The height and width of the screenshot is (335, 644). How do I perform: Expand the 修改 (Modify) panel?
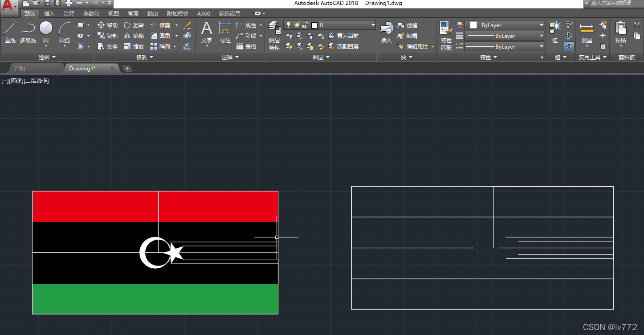(145, 57)
